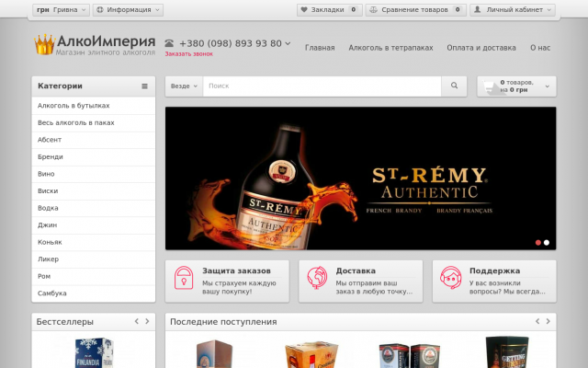
Task: Select the Водка category
Action: 94,208
